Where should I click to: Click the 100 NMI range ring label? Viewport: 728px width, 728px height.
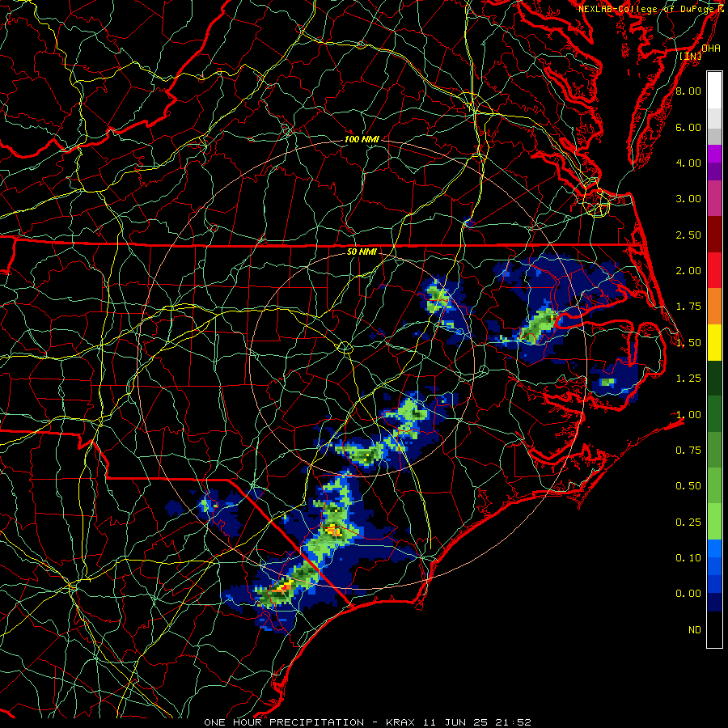pyautogui.click(x=362, y=139)
